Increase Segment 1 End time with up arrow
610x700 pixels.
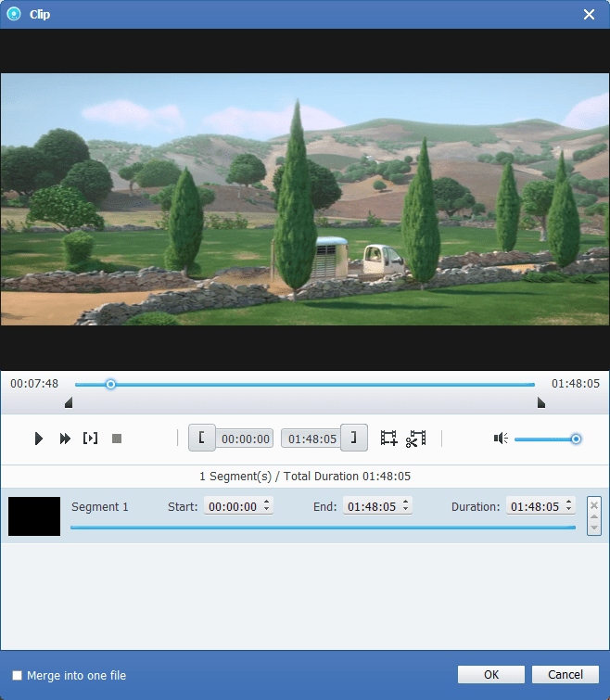[x=406, y=502]
